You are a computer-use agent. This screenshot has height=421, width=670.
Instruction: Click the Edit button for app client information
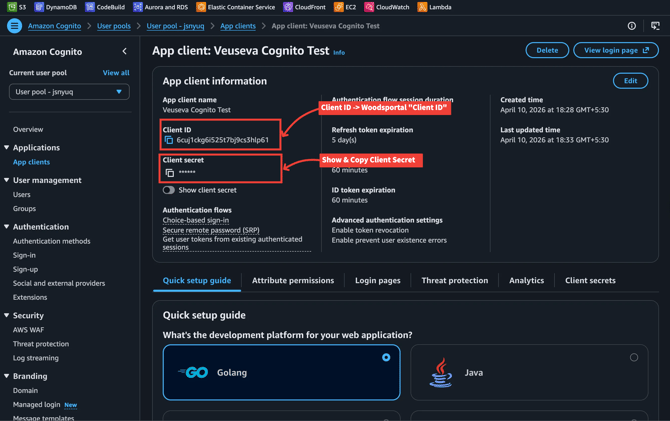tap(630, 81)
